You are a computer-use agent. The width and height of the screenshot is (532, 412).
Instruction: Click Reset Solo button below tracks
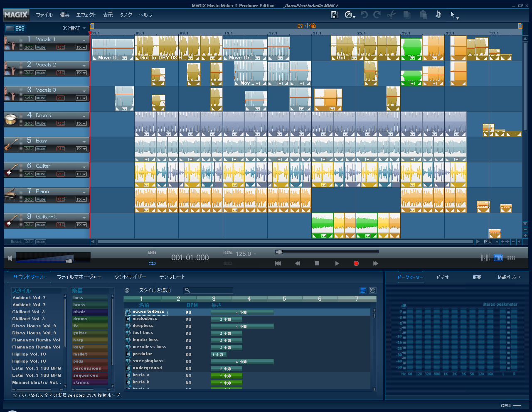click(x=29, y=242)
